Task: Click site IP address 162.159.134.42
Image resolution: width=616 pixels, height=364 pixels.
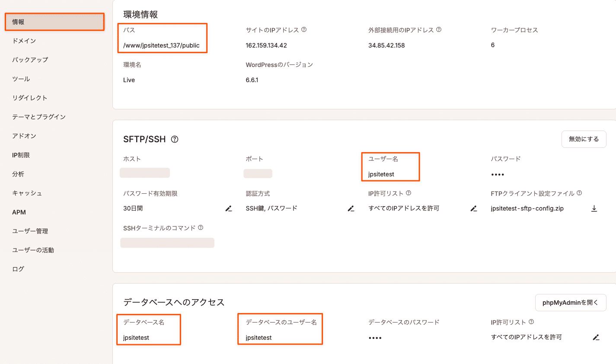Action: [266, 45]
